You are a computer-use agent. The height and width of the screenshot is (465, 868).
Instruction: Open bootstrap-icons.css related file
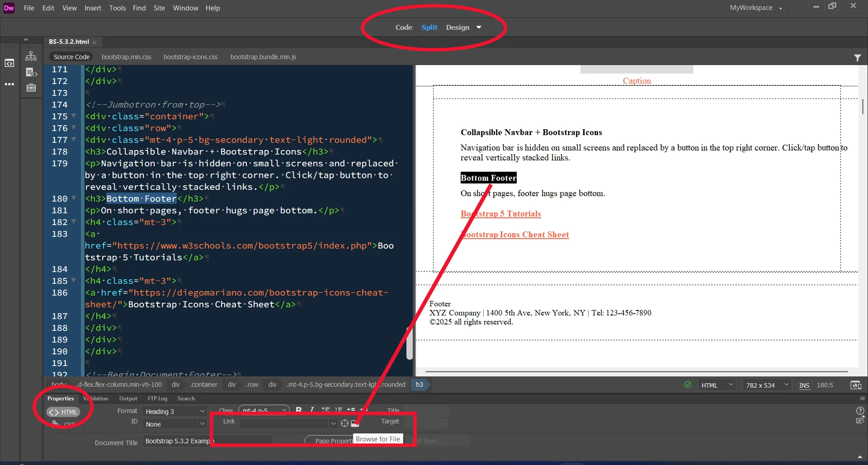[x=190, y=57]
